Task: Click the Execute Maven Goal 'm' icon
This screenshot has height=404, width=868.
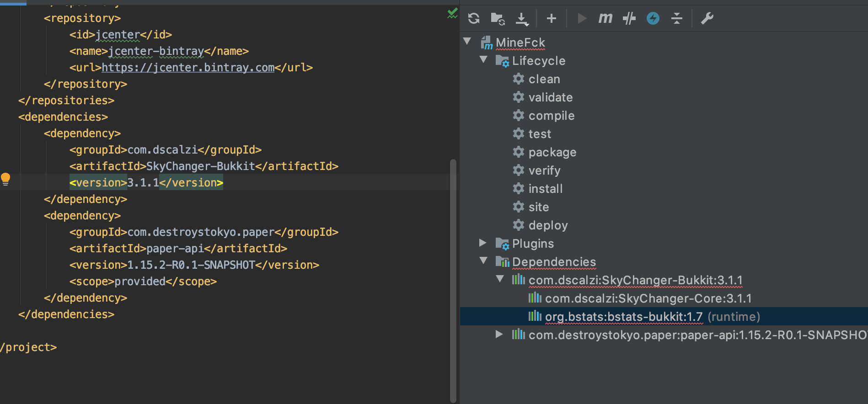Action: coord(605,18)
